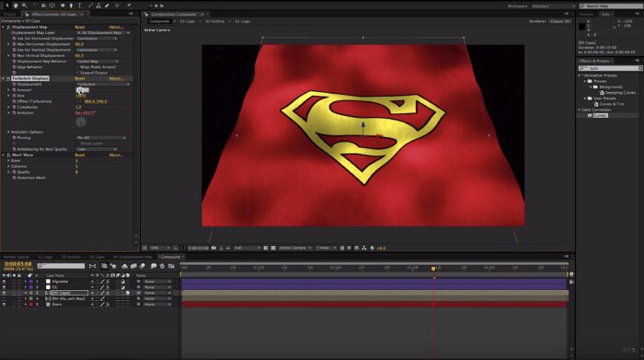Hide the Vignette layer eye
This screenshot has height=360, width=644.
tap(4, 282)
